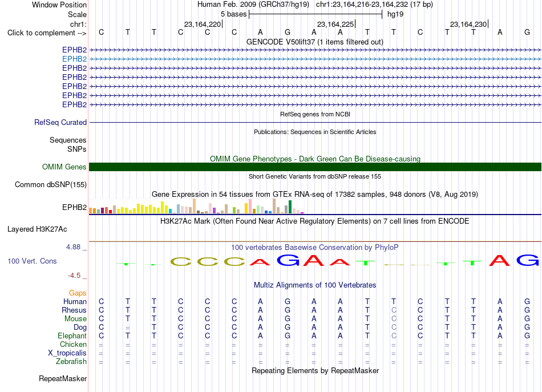
Task: Select the 'Elephant' species row label
Action: pyautogui.click(x=72, y=336)
